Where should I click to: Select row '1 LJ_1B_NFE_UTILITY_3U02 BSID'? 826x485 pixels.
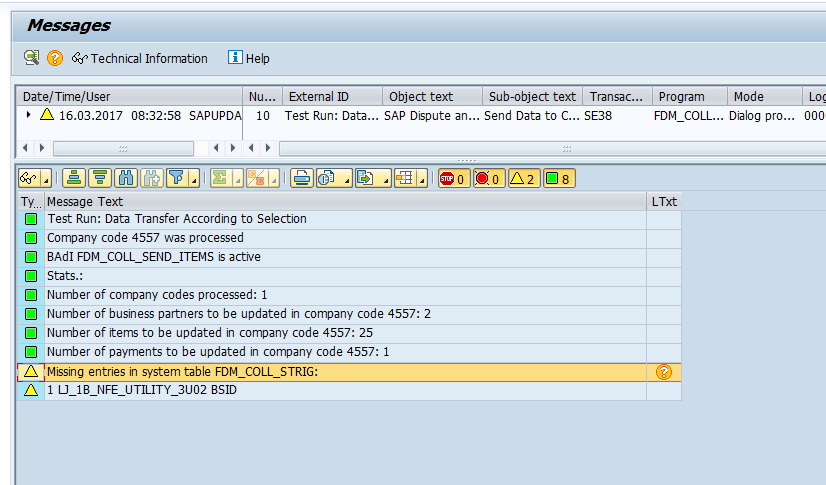pos(346,390)
